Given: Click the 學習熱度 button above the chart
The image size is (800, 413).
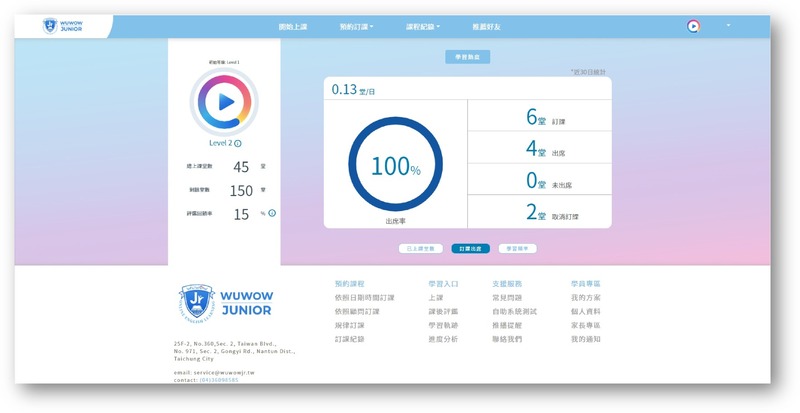Looking at the screenshot, I should coord(467,57).
